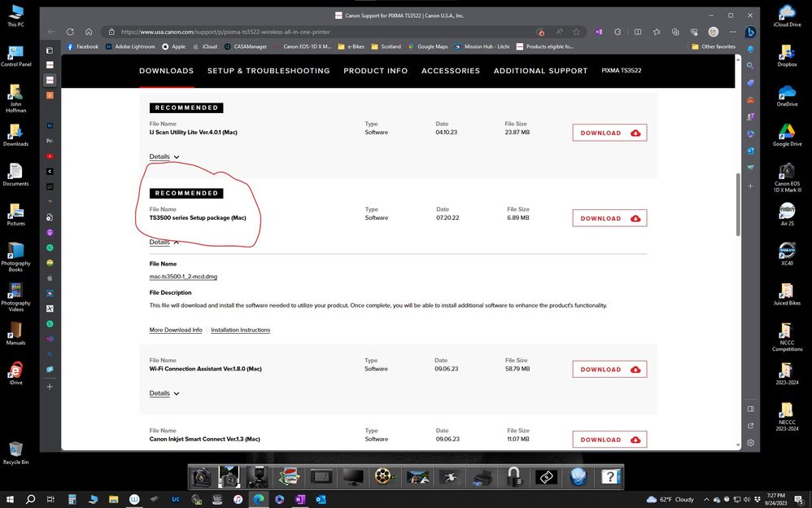Open the Recycle Bin desktop icon
The width and height of the screenshot is (812, 508).
[15, 450]
